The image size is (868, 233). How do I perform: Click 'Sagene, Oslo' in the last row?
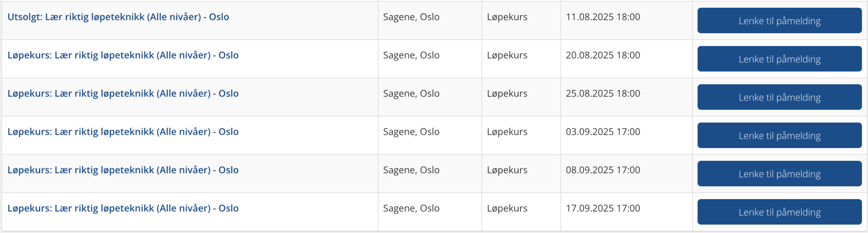[411, 208]
